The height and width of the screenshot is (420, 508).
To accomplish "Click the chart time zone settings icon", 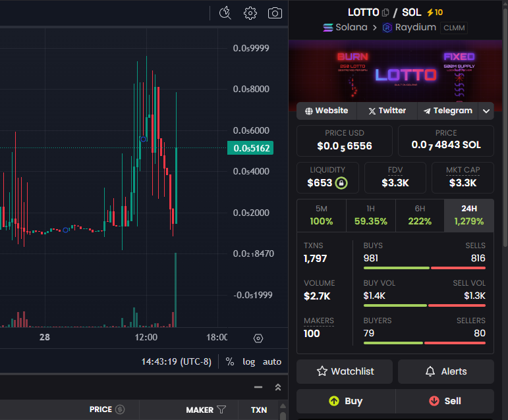I will pos(258,338).
